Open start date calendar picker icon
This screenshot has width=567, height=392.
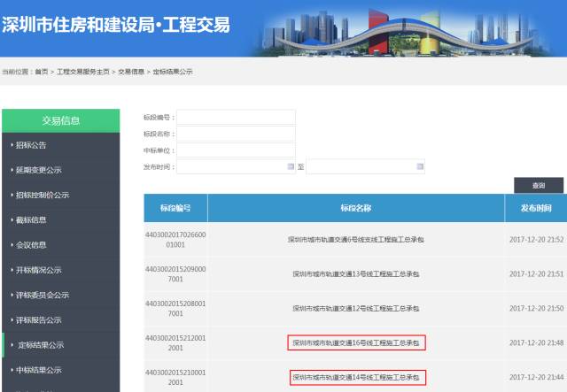(291, 166)
